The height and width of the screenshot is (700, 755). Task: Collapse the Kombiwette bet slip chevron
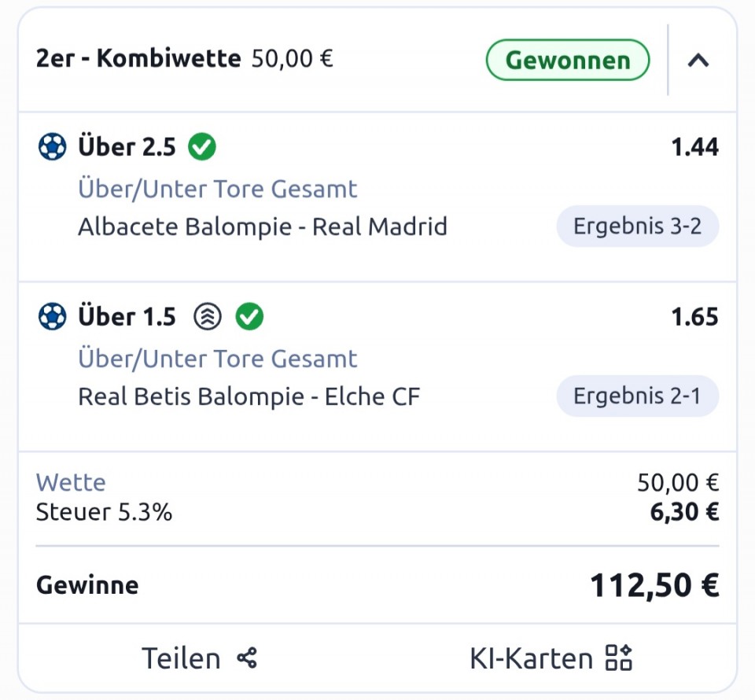[x=698, y=61]
